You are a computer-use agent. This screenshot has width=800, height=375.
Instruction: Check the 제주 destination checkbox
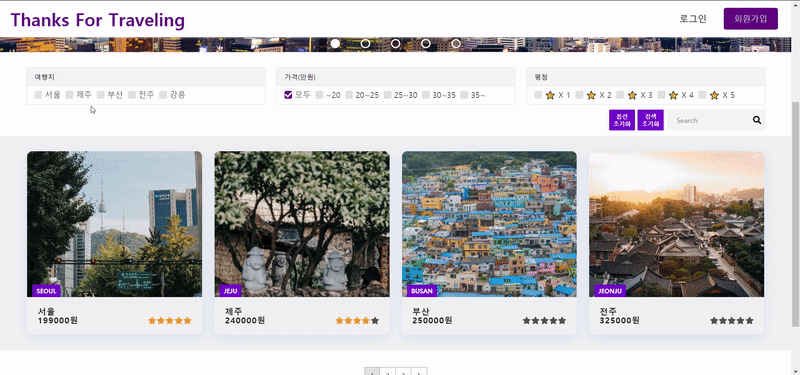(x=69, y=95)
